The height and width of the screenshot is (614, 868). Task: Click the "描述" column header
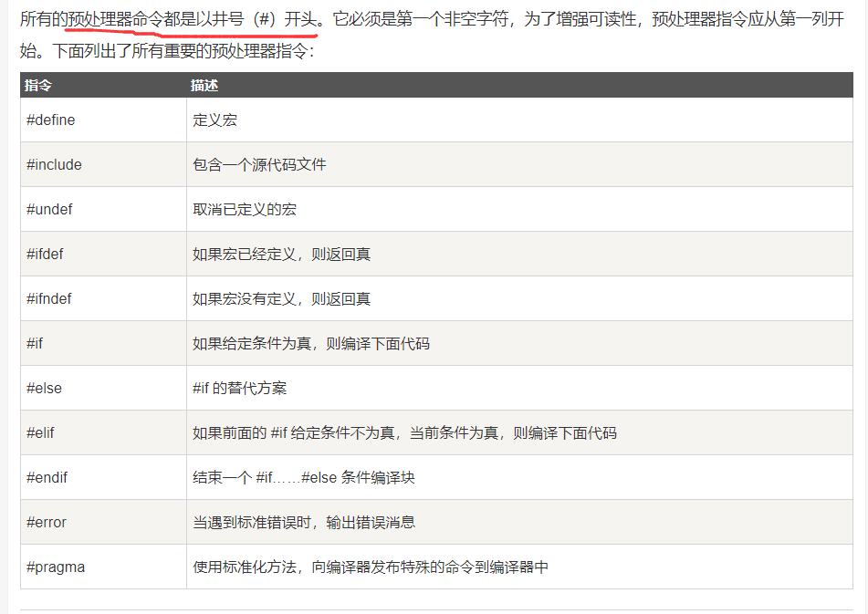pyautogui.click(x=204, y=86)
